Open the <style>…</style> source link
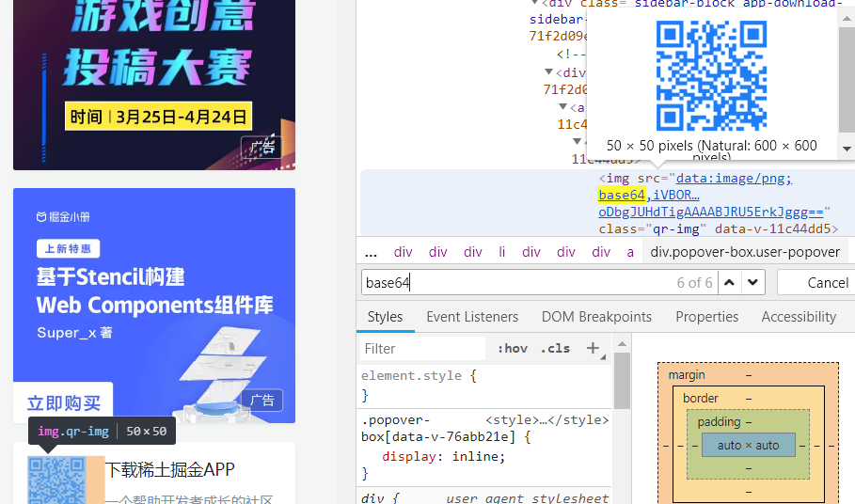The image size is (855, 504). [546, 420]
